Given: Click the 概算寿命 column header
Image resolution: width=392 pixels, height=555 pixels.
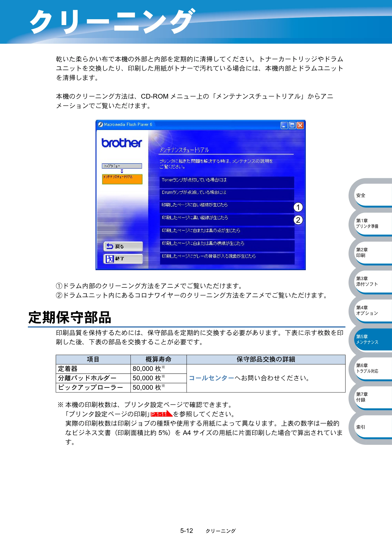Looking at the screenshot, I should click(159, 359).
